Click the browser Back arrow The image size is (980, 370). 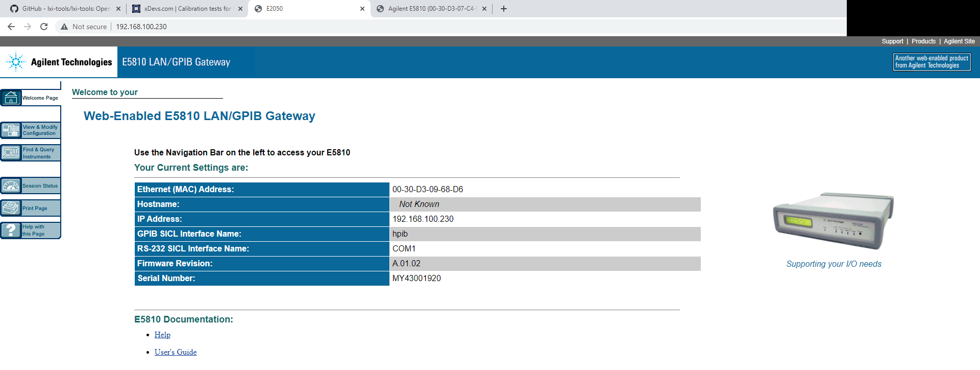click(11, 27)
